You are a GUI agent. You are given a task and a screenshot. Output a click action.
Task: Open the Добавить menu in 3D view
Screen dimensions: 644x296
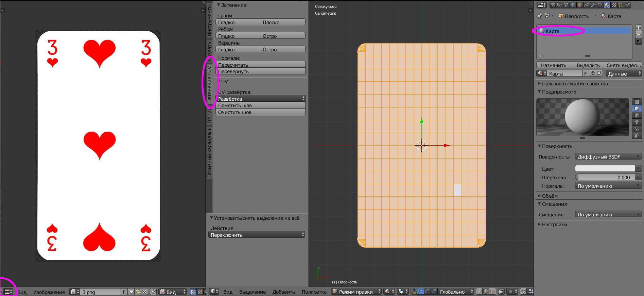tap(283, 292)
